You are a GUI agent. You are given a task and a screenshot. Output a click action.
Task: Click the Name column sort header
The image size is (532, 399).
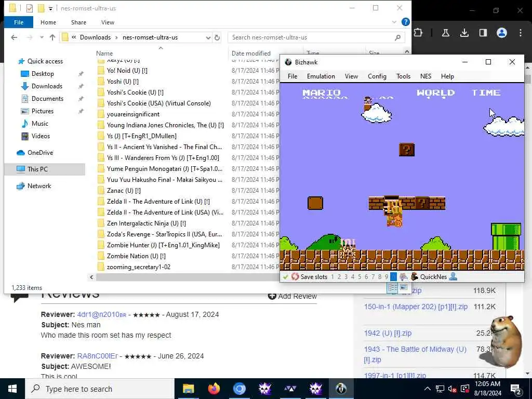point(104,54)
